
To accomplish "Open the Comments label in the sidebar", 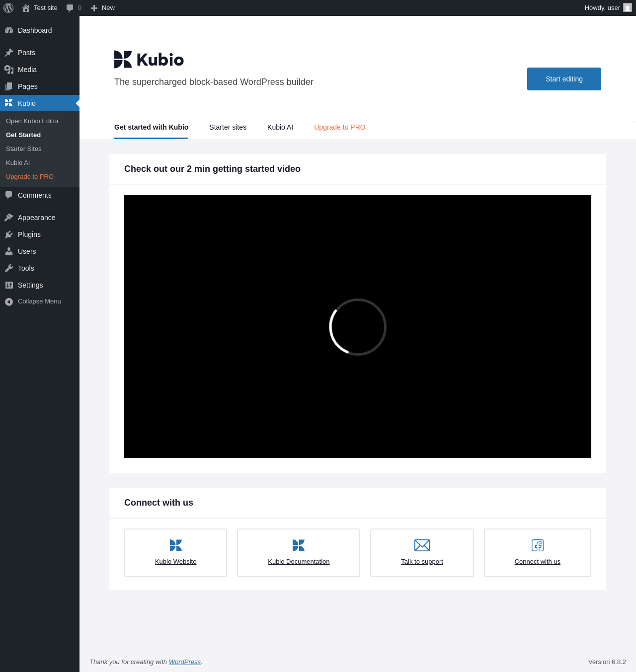I will (x=35, y=195).
